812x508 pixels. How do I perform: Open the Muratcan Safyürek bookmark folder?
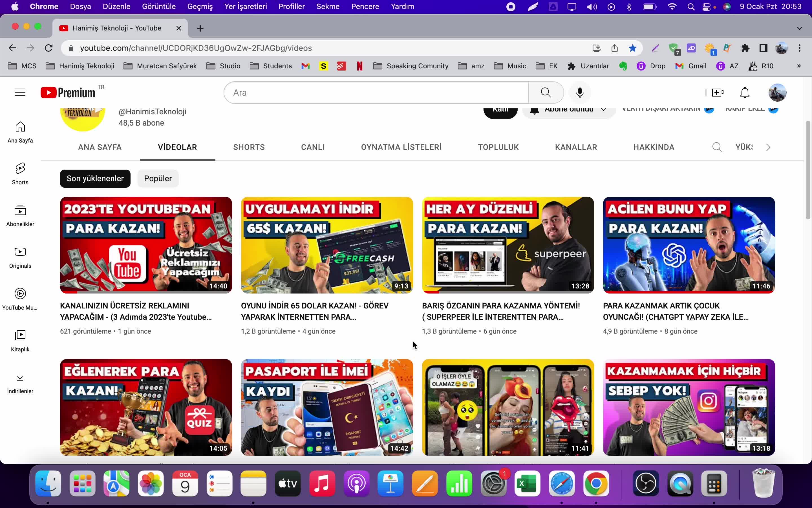[x=160, y=66]
